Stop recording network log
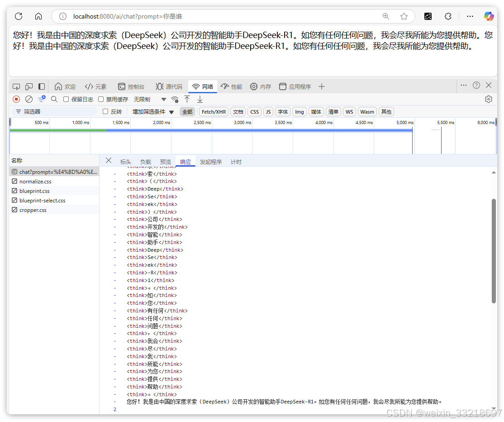504x422 pixels. coord(16,100)
